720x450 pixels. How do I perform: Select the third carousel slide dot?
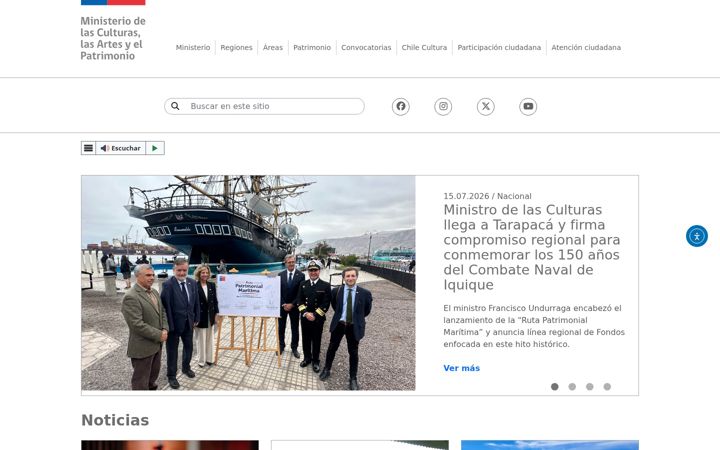(590, 387)
